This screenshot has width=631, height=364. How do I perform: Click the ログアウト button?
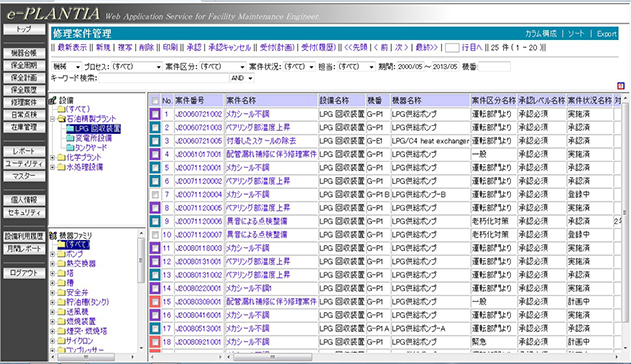pyautogui.click(x=24, y=273)
